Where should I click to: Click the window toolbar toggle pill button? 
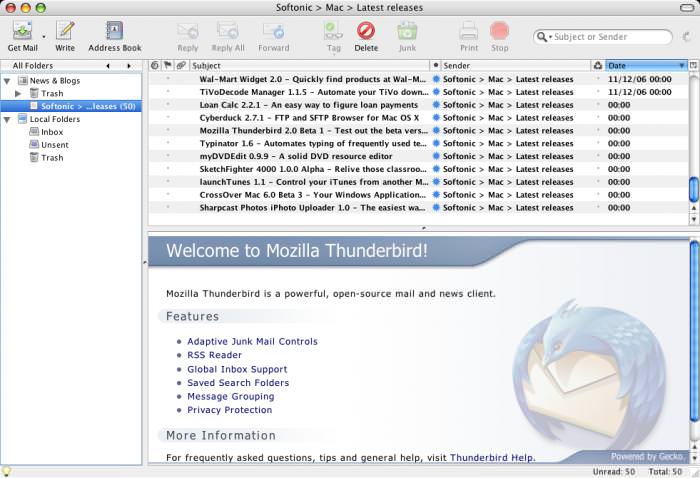(x=688, y=8)
